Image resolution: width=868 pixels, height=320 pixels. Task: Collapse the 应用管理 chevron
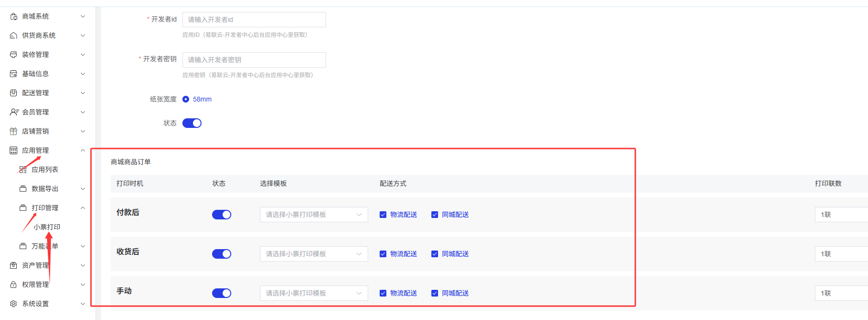(83, 150)
